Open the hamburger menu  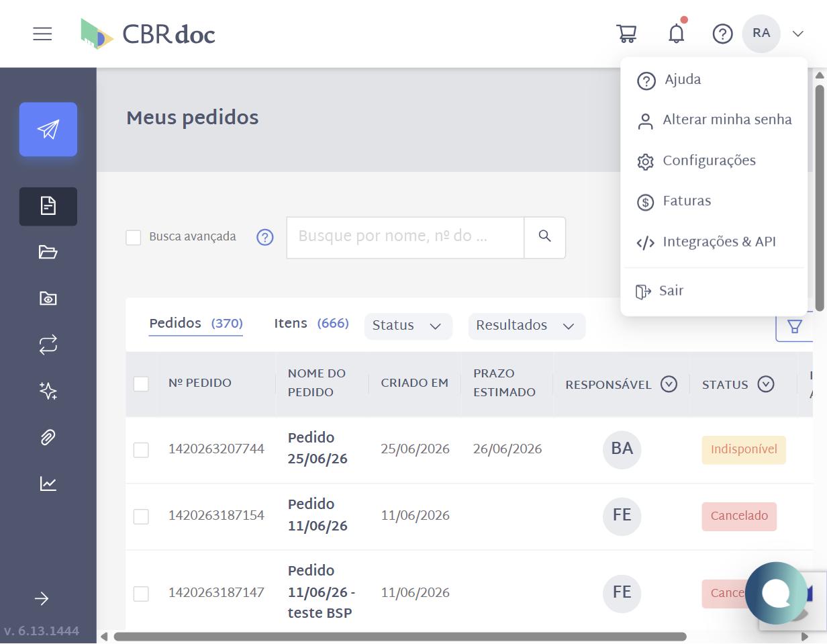click(x=42, y=34)
